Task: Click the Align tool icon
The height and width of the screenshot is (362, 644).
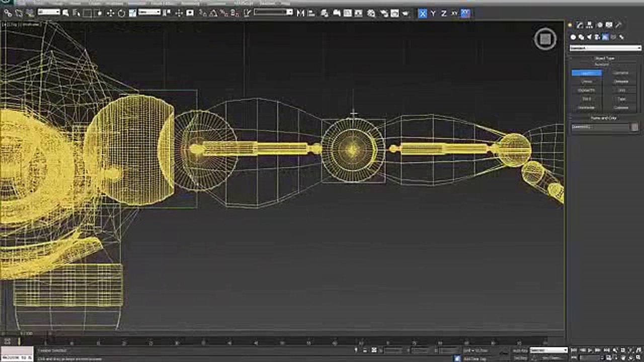Action: (x=311, y=14)
